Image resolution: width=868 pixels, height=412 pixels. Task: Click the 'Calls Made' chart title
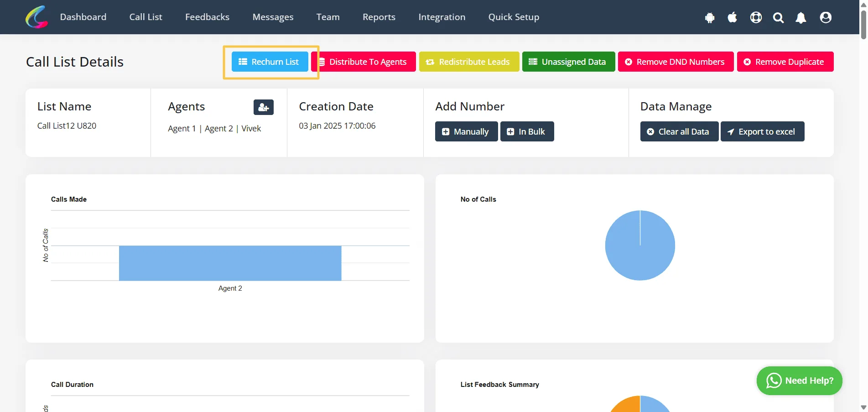(x=69, y=199)
